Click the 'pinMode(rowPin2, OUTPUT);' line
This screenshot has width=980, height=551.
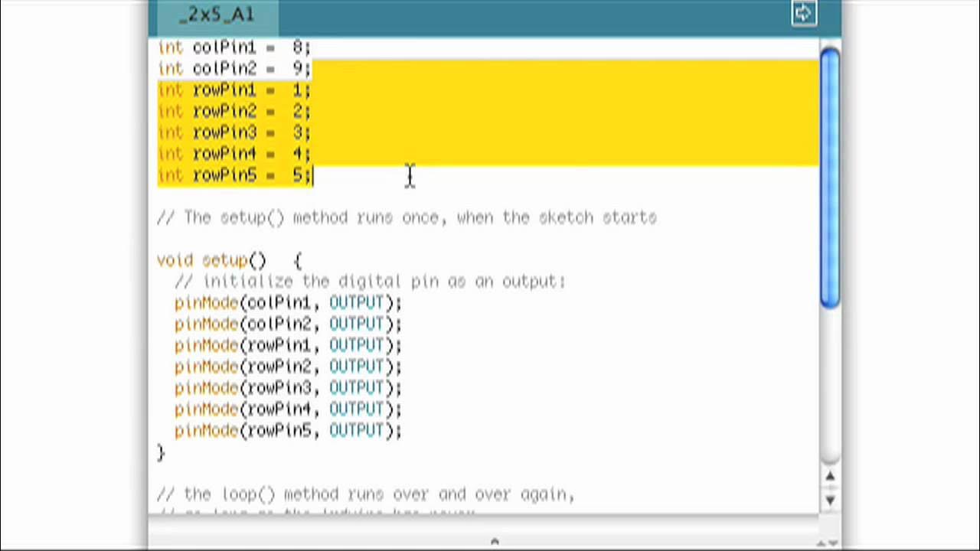288,367
